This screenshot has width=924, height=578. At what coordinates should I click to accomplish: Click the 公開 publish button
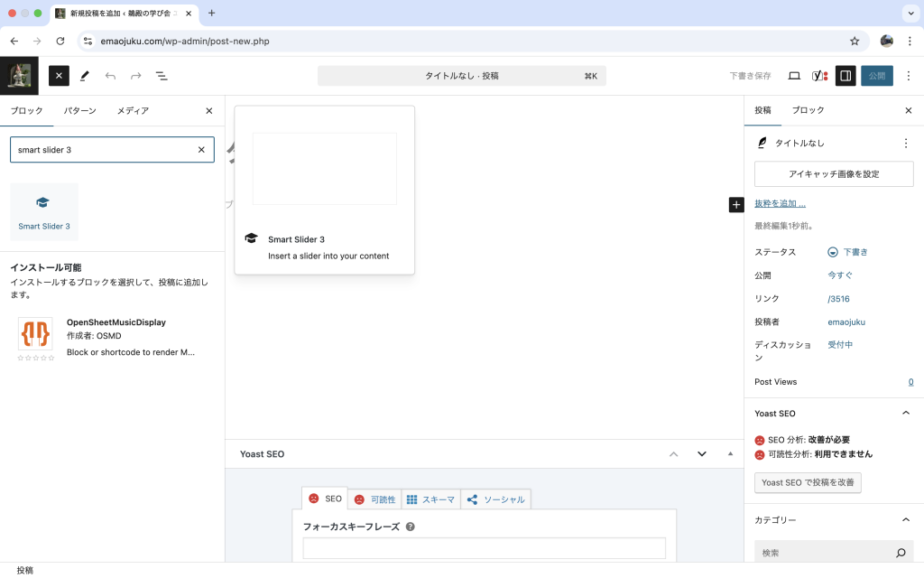877,76
